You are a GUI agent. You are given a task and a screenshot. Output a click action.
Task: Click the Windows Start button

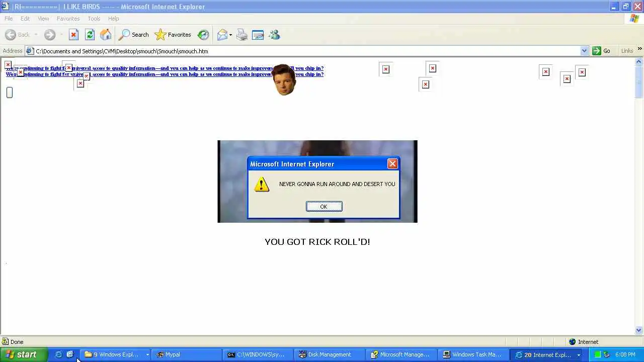[24, 354]
